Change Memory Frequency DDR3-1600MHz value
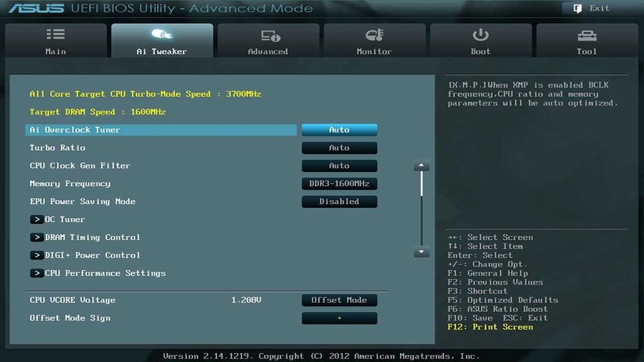Screen dimensions: 644x362 tap(339, 184)
